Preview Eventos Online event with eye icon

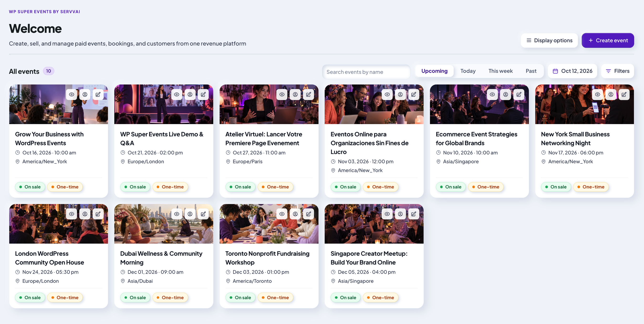pyautogui.click(x=387, y=95)
